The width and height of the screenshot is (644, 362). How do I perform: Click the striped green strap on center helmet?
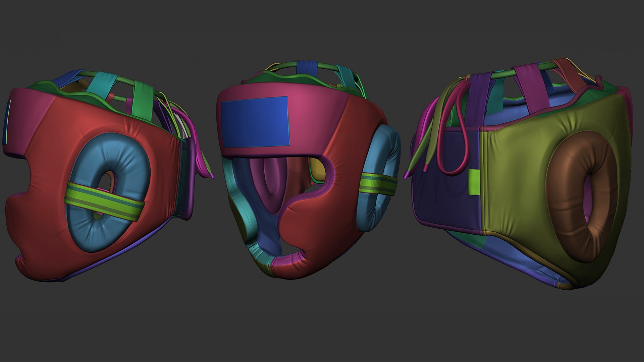[x=378, y=184]
